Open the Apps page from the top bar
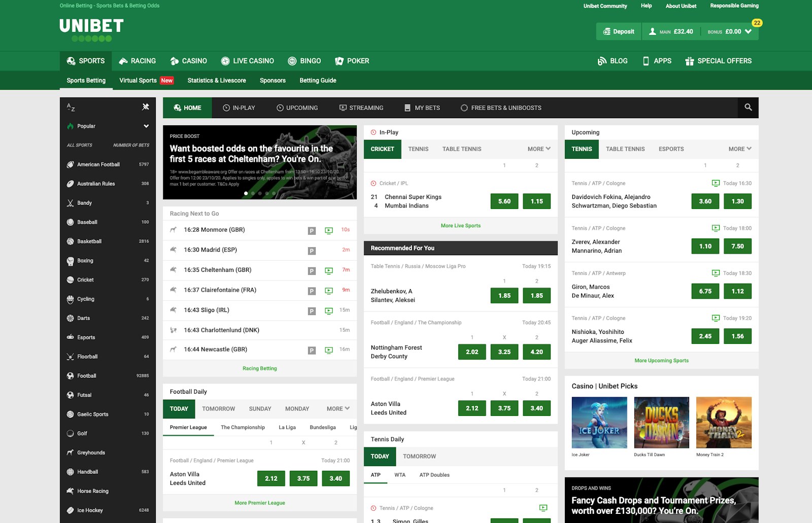 pos(657,61)
